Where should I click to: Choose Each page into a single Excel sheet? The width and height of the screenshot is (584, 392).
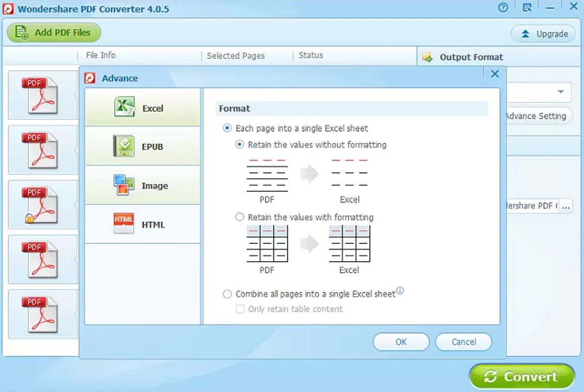(227, 128)
